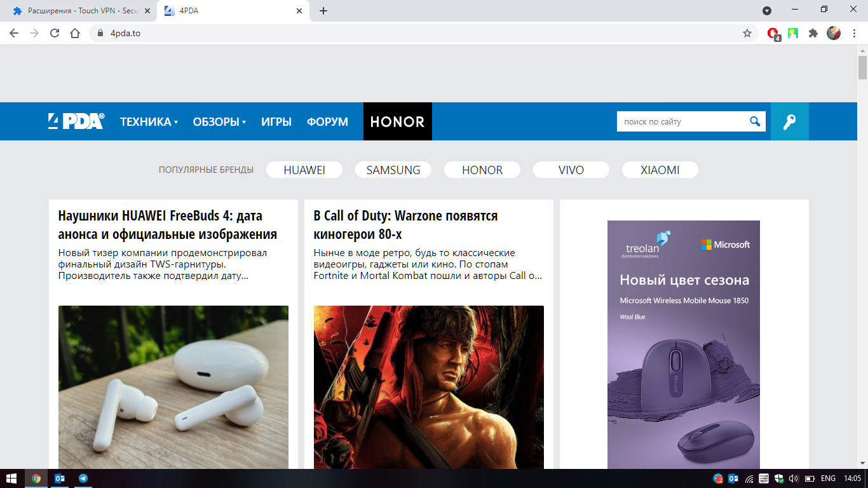Screen dimensions: 868x488
Task: Open the browser home page icon
Action: [x=75, y=33]
